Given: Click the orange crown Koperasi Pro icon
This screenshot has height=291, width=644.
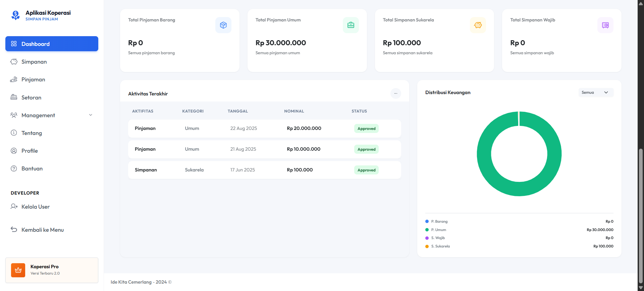Looking at the screenshot, I should point(18,270).
